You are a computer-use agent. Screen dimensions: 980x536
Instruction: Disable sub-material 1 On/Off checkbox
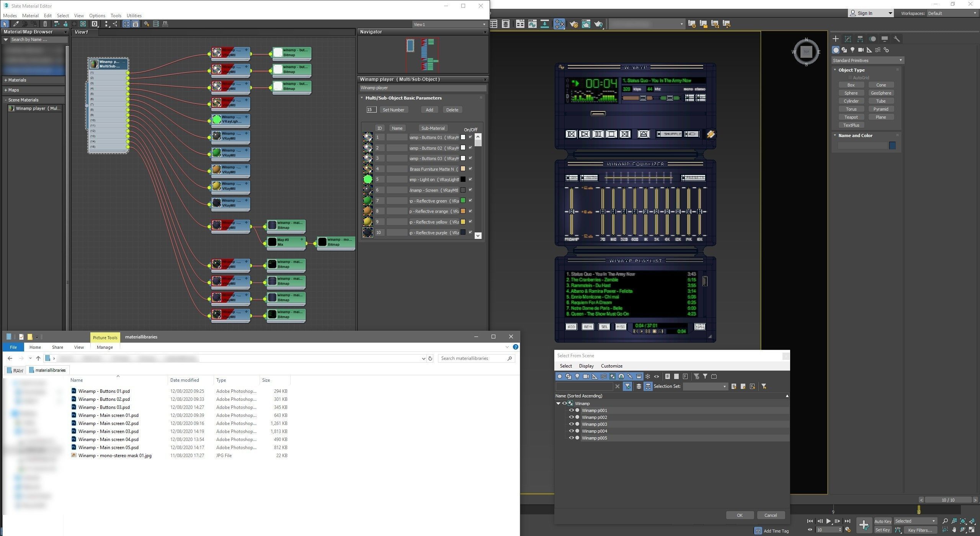coord(470,137)
